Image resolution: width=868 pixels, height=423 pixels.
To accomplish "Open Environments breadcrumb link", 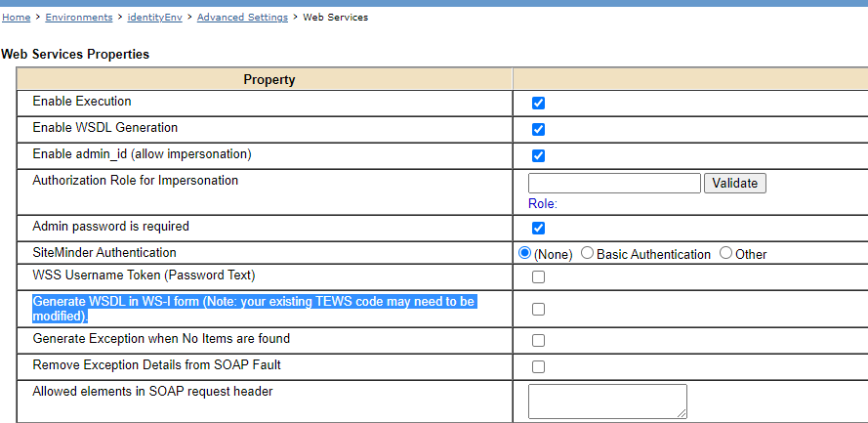I will pyautogui.click(x=79, y=18).
